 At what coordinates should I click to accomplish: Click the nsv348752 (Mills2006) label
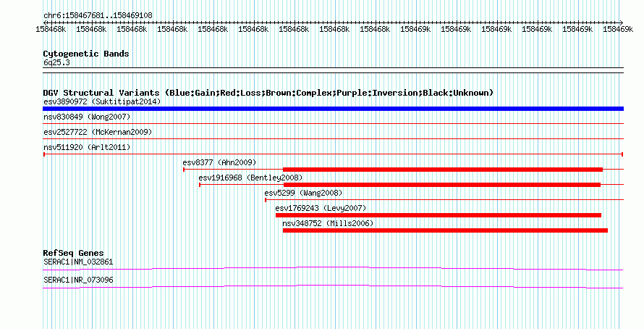(x=329, y=223)
